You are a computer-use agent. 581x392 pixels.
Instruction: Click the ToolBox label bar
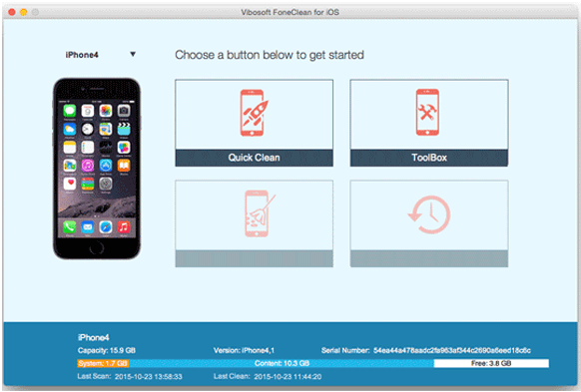point(429,158)
